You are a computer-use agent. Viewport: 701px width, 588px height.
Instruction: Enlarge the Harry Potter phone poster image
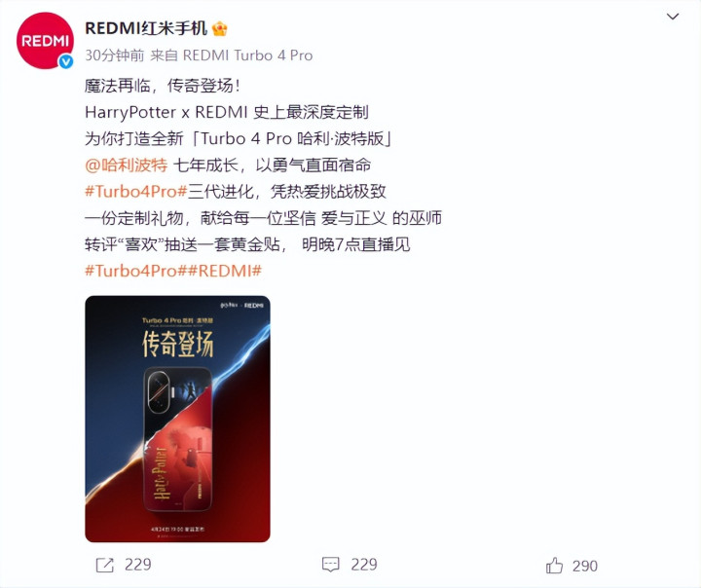[177, 419]
